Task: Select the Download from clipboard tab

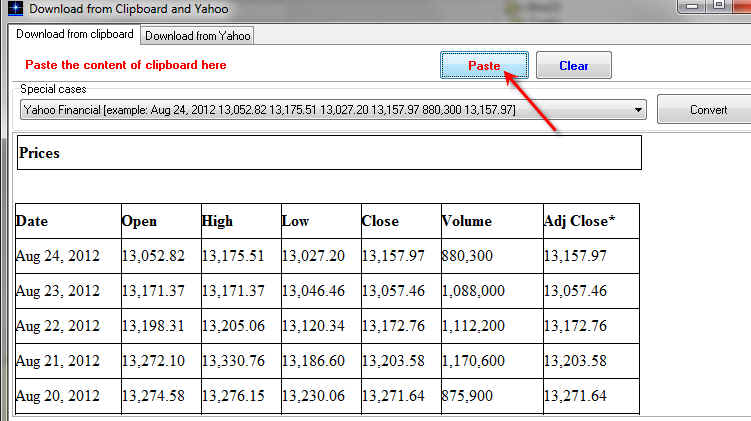Action: tap(75, 35)
